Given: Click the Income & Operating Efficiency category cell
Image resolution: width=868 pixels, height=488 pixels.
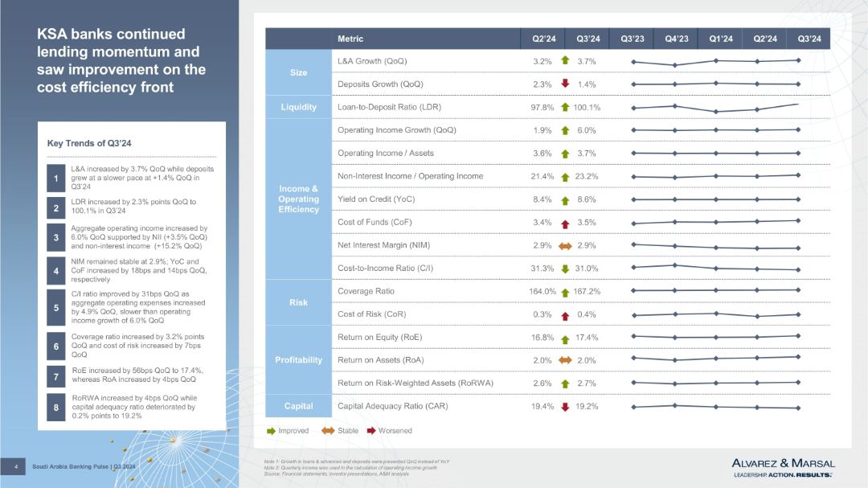Looking at the screenshot, I should tap(298, 199).
